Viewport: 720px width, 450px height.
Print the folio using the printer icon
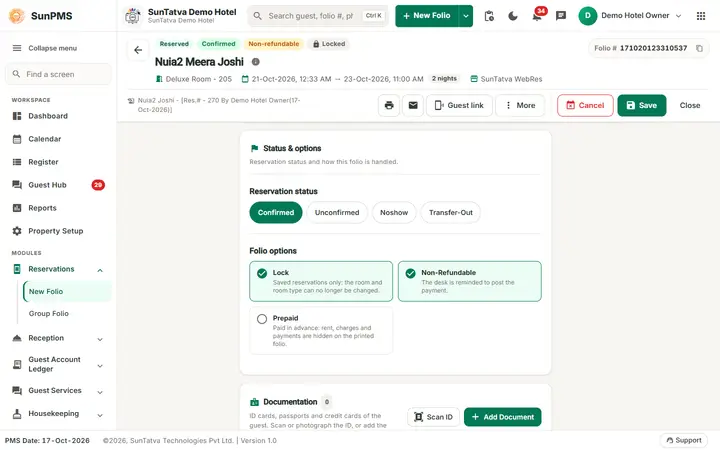(x=389, y=105)
